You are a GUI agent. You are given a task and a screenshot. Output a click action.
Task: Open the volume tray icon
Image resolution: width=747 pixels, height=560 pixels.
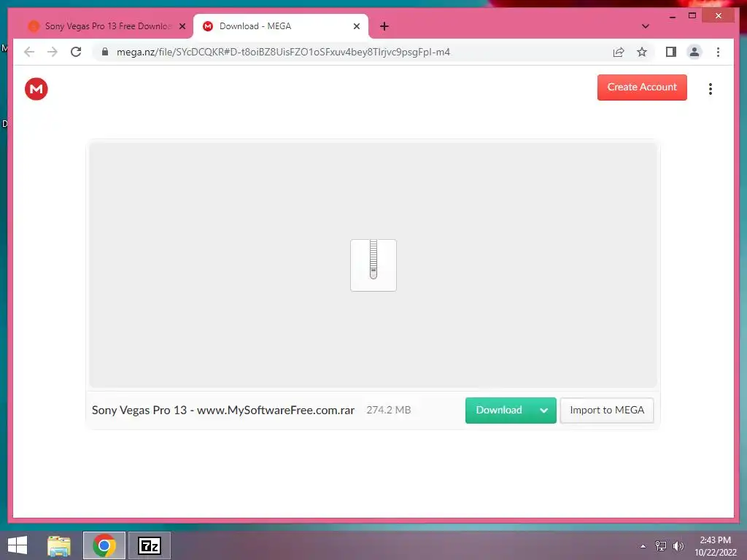(x=678, y=546)
